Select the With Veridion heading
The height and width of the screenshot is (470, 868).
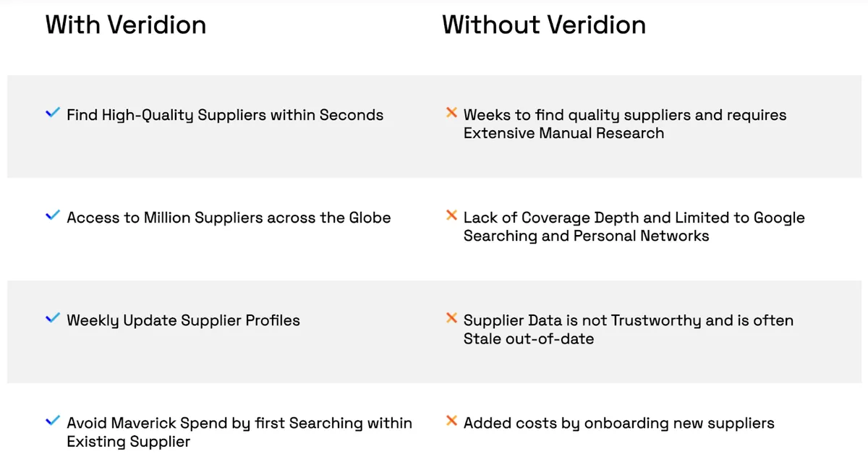pyautogui.click(x=126, y=25)
